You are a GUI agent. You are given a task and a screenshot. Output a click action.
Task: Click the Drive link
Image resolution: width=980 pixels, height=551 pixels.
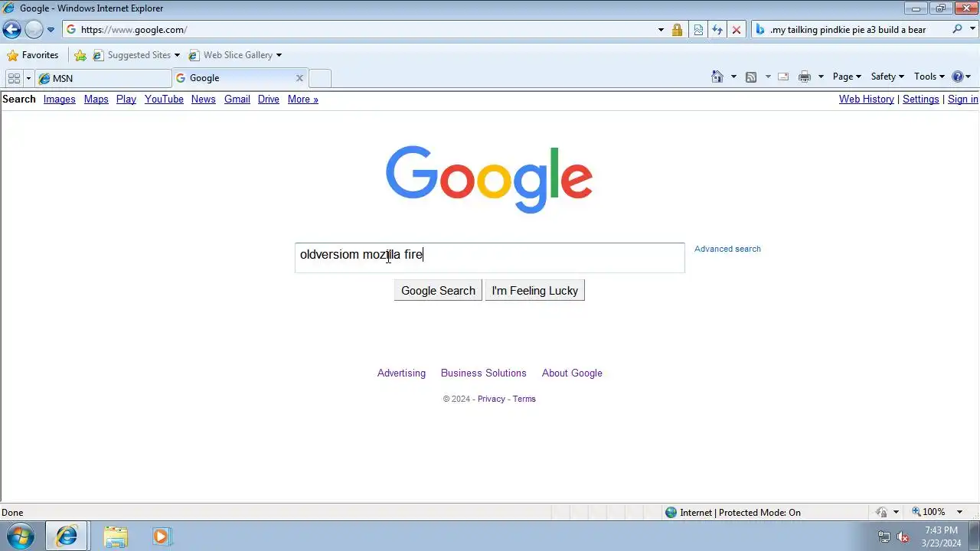pos(269,99)
